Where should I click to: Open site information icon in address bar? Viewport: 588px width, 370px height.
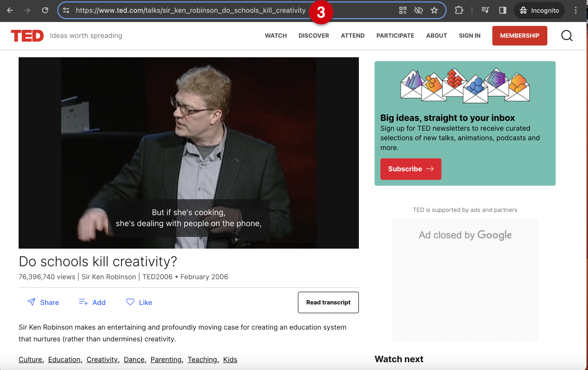coord(66,10)
